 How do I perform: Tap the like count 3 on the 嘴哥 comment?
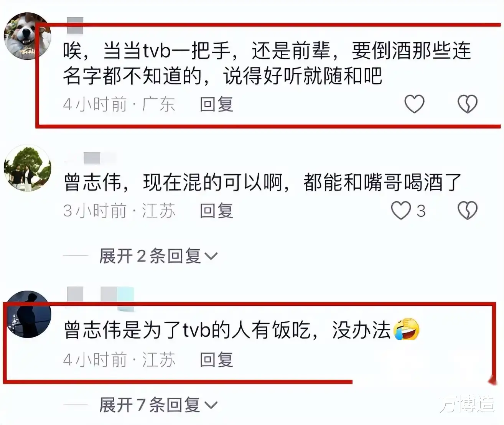(x=421, y=211)
